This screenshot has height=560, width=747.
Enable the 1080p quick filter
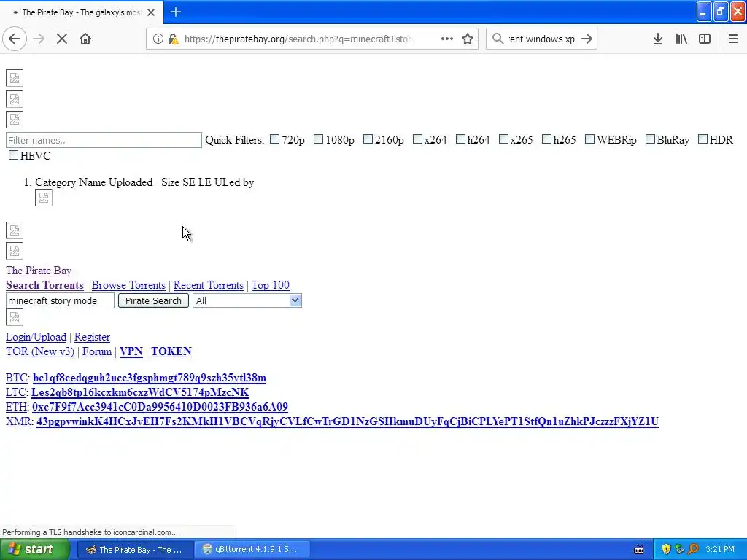coord(319,139)
